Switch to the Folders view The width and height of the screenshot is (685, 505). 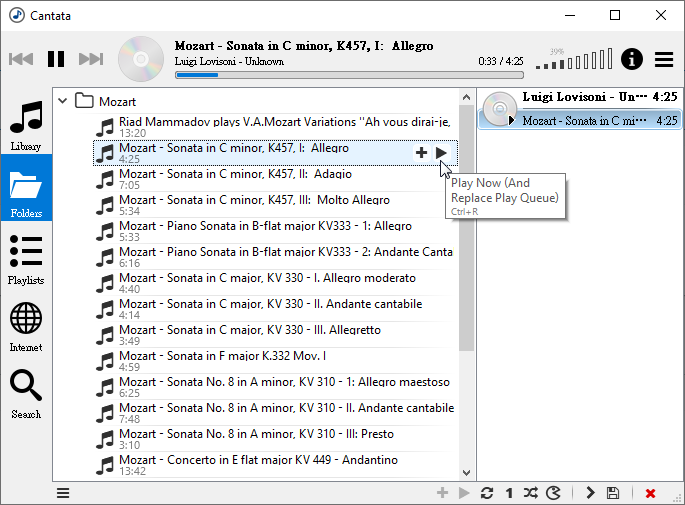pyautogui.click(x=26, y=188)
